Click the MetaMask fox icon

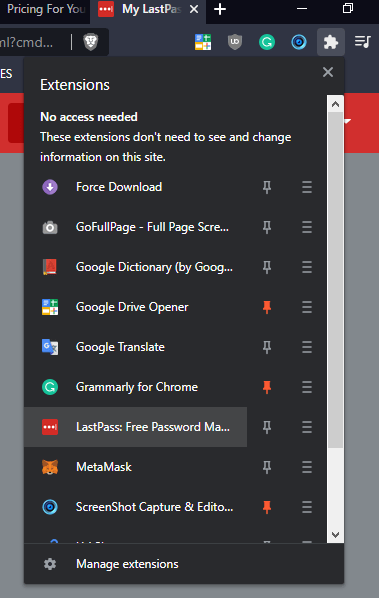pos(50,467)
